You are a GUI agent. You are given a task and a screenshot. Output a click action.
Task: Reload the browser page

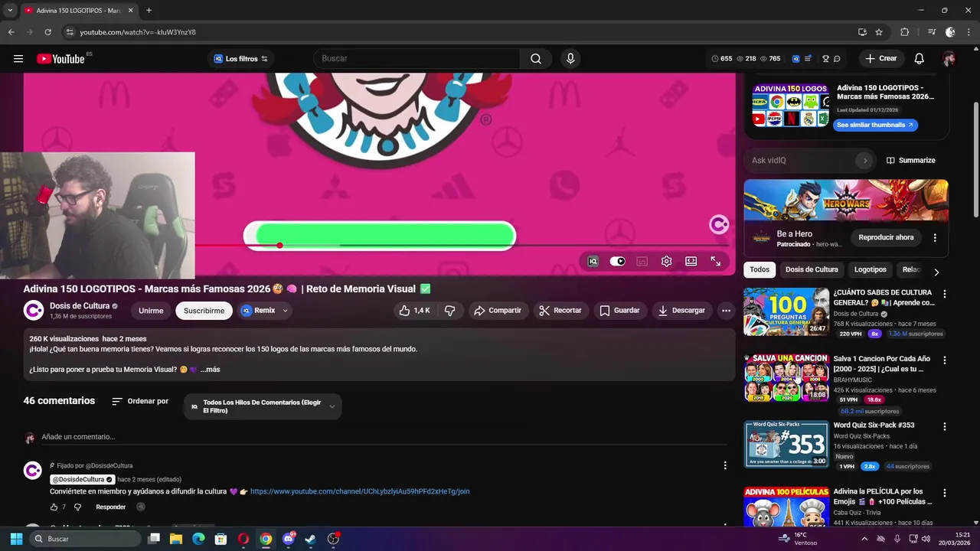pos(47,32)
